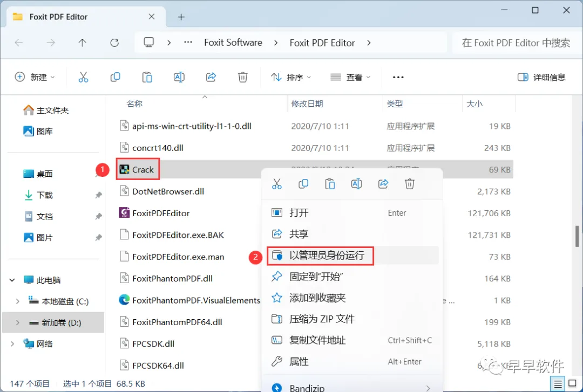Expand the 网络 tree node
The width and height of the screenshot is (583, 392).
[x=12, y=343]
